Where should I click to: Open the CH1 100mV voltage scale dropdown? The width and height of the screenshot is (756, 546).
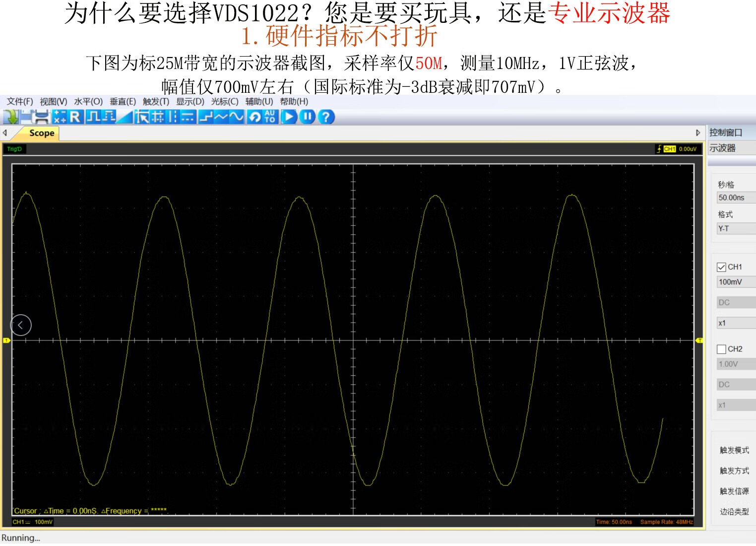736,282
